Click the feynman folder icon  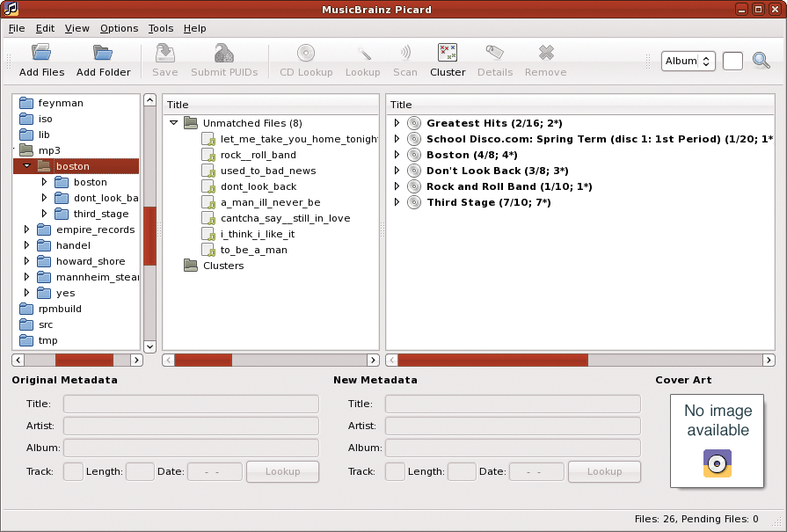(x=26, y=103)
